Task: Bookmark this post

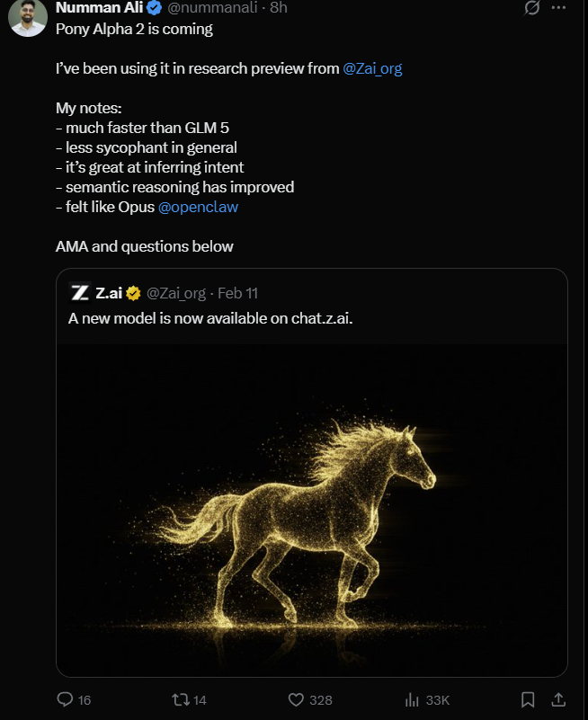Action: pos(528,699)
